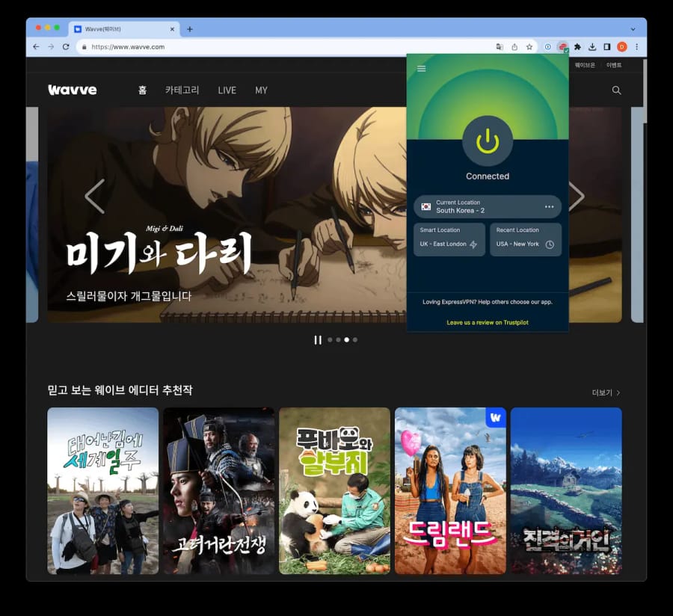Viewport: 673px width, 616px height.
Task: Open the profile avatar labeled D
Action: 622,47
